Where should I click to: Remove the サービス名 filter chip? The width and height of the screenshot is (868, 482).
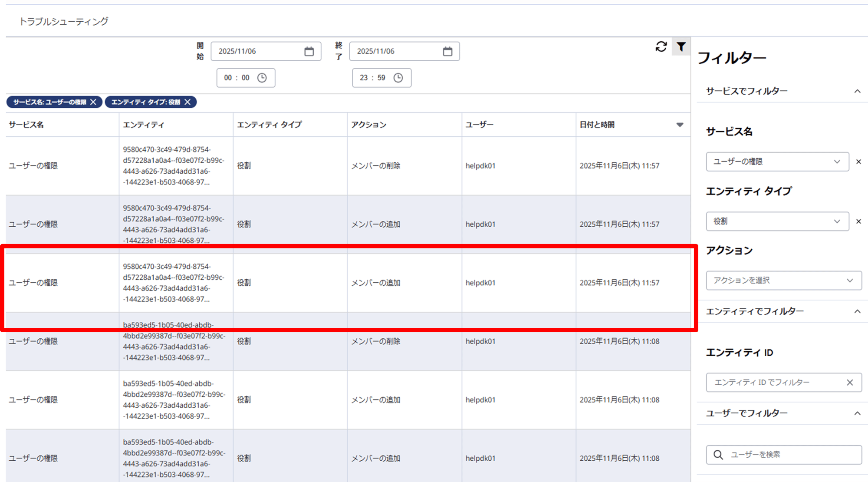(93, 102)
